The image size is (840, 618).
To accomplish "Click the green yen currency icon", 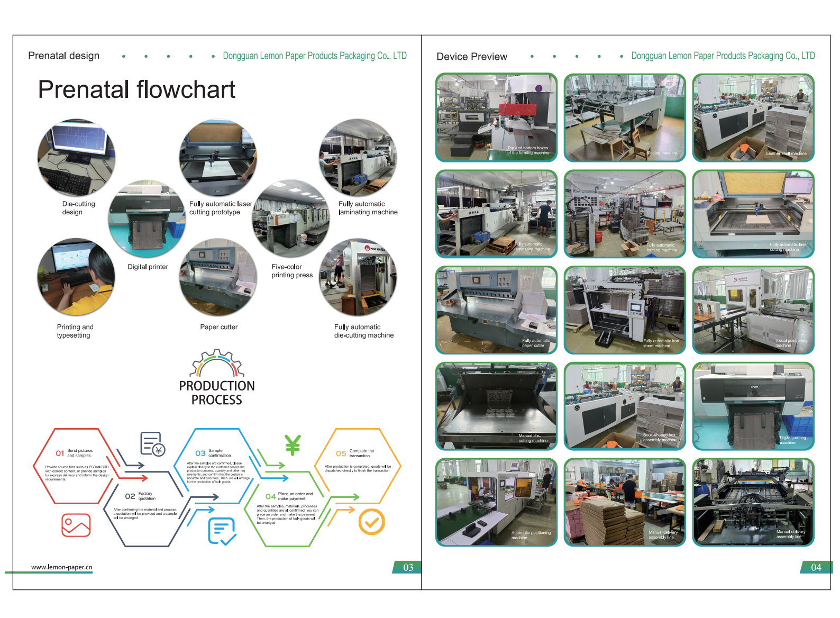I will pyautogui.click(x=293, y=445).
